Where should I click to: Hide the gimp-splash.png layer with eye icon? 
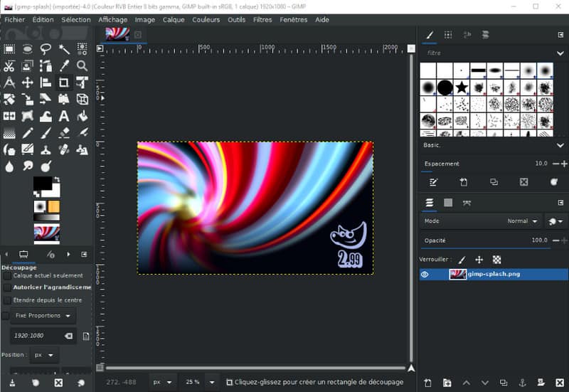coord(424,275)
